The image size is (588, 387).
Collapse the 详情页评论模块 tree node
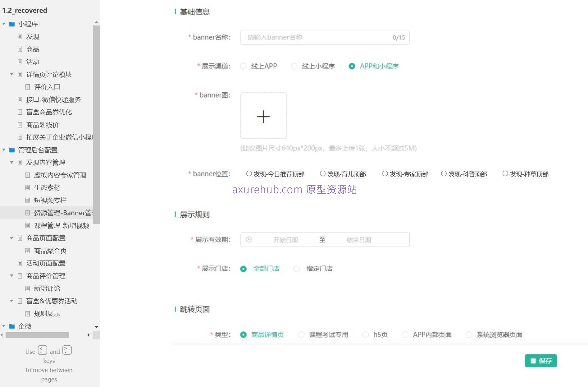(x=12, y=74)
